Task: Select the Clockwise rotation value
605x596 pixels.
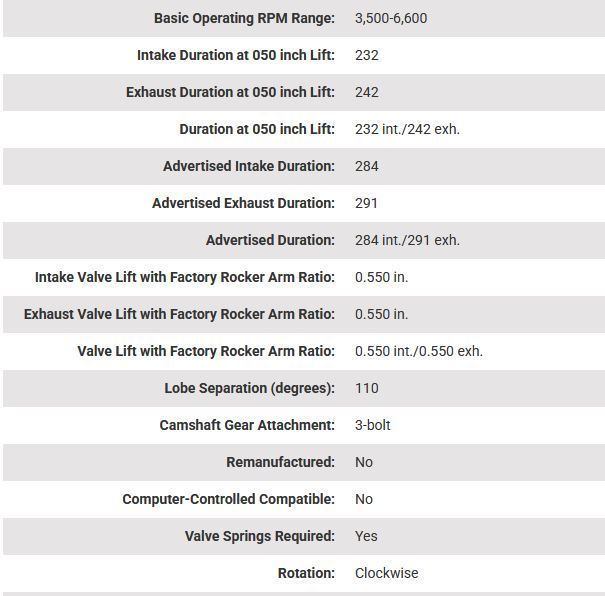Action: [387, 573]
